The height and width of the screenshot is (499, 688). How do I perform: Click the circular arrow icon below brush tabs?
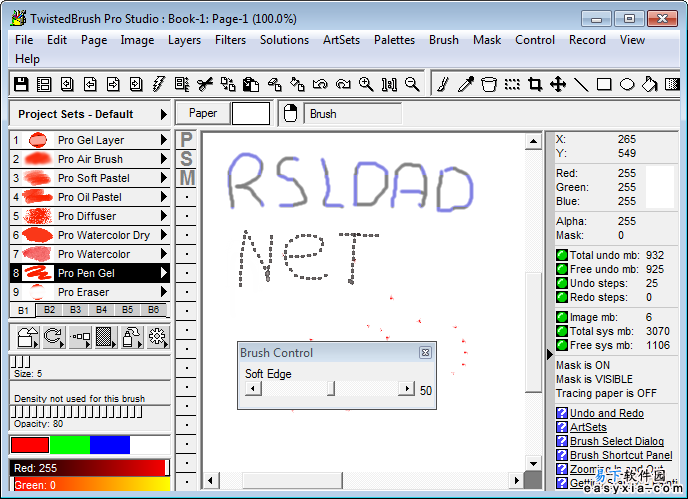(54, 337)
